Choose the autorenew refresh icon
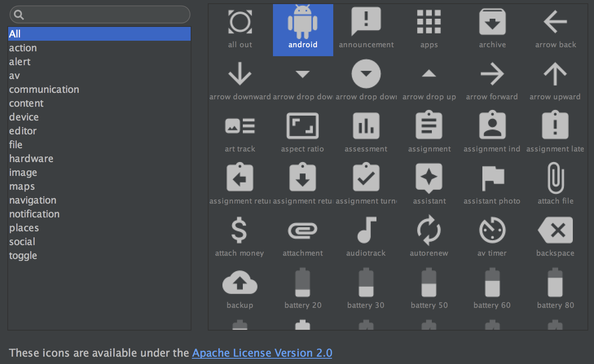 429,230
